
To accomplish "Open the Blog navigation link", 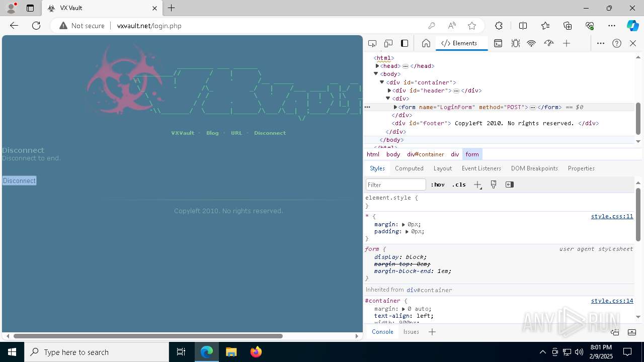I will click(x=212, y=133).
